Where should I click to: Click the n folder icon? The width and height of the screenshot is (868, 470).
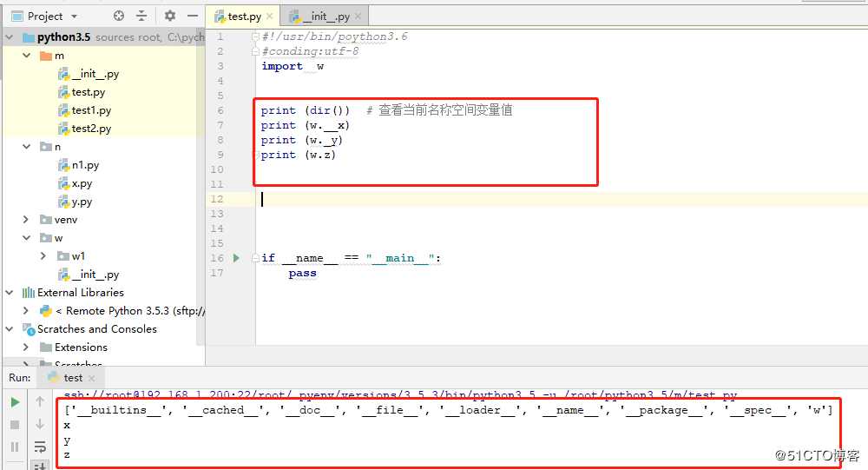pyautogui.click(x=46, y=147)
